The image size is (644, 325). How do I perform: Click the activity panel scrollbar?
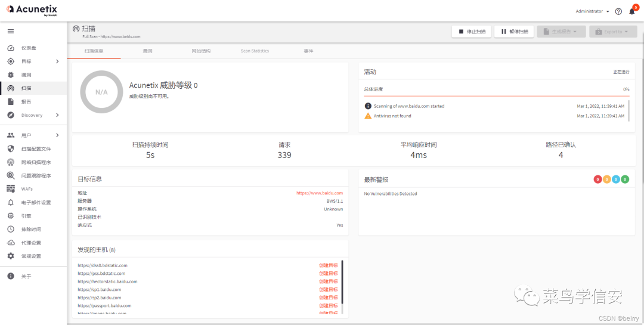point(628,110)
